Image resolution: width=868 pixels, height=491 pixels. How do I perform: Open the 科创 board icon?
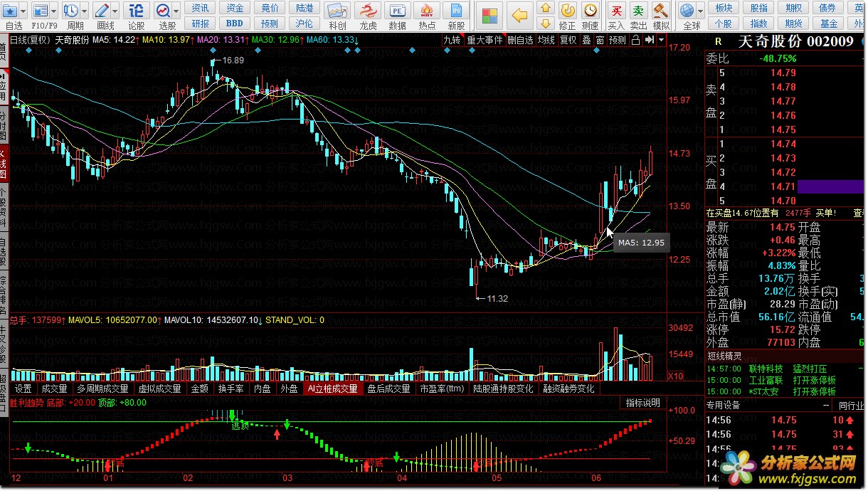pyautogui.click(x=338, y=11)
